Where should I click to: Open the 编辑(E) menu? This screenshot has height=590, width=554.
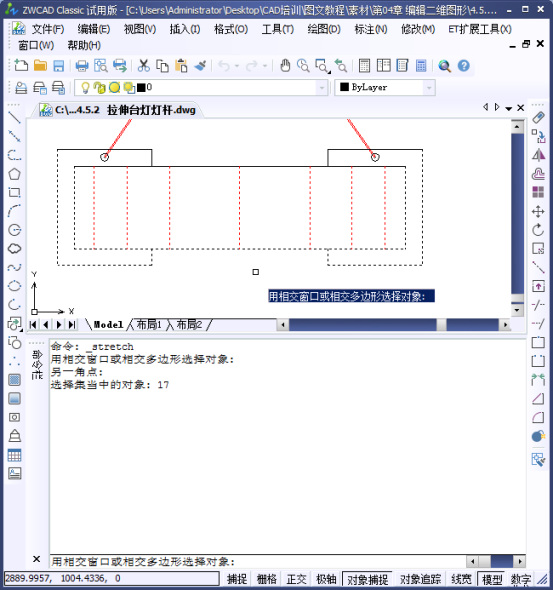[x=94, y=29]
